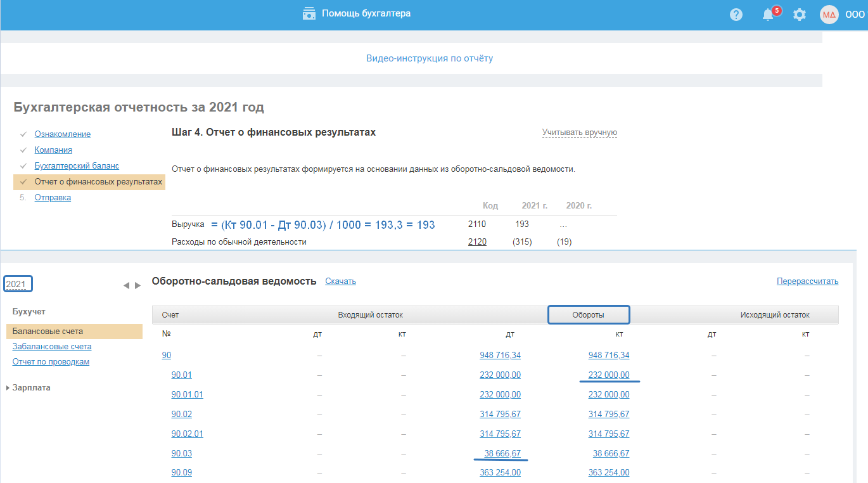Download the statement via Скачать
Image resolution: width=868 pixels, height=483 pixels.
[x=340, y=281]
